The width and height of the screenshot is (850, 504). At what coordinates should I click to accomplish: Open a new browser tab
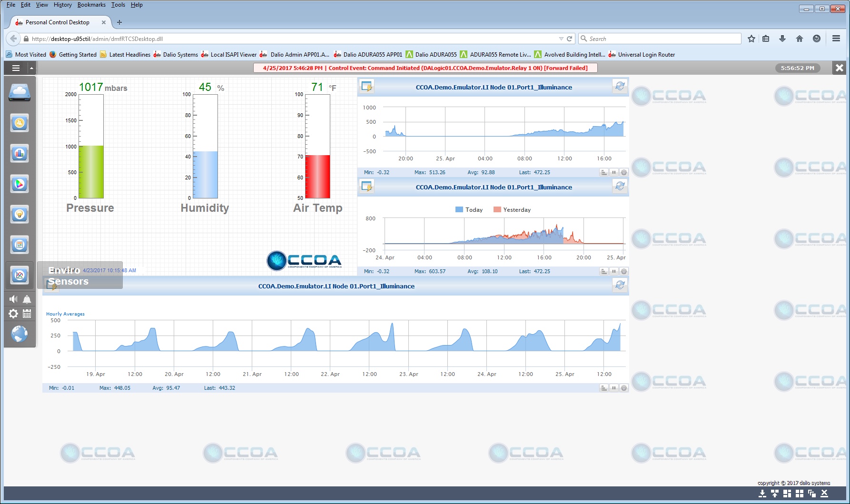119,22
